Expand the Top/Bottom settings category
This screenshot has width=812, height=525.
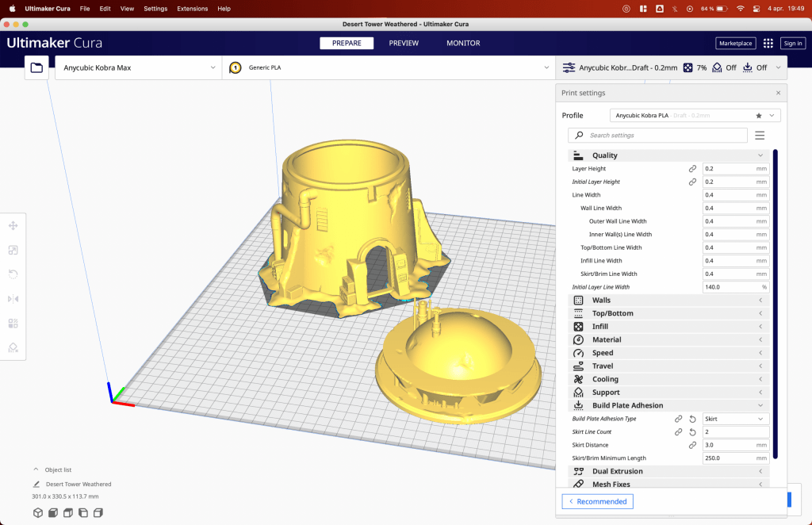(668, 313)
